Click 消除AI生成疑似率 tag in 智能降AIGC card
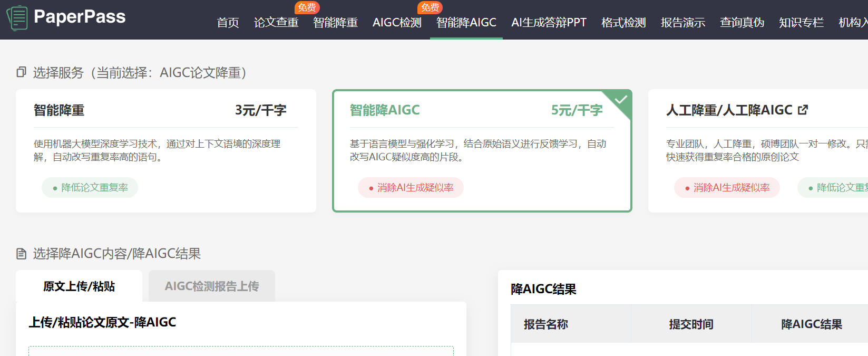This screenshot has width=868, height=356. 411,188
